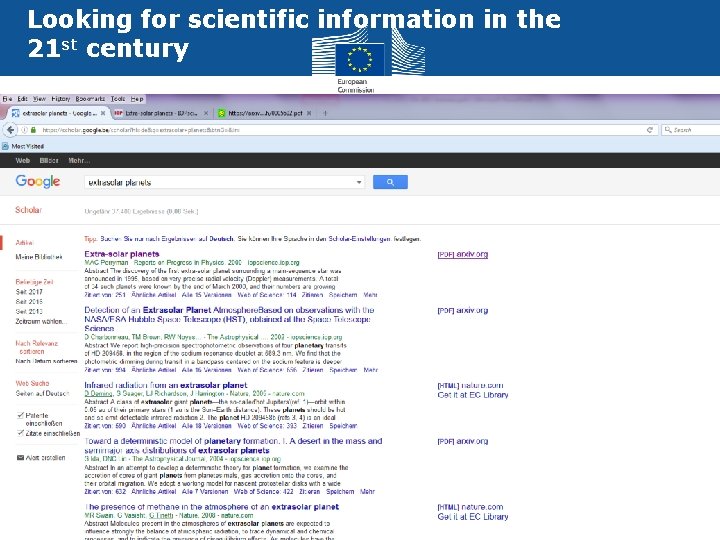Click the magnifier icon in browser search box
Viewport: 720px width, 540px height.
pyautogui.click(x=668, y=130)
